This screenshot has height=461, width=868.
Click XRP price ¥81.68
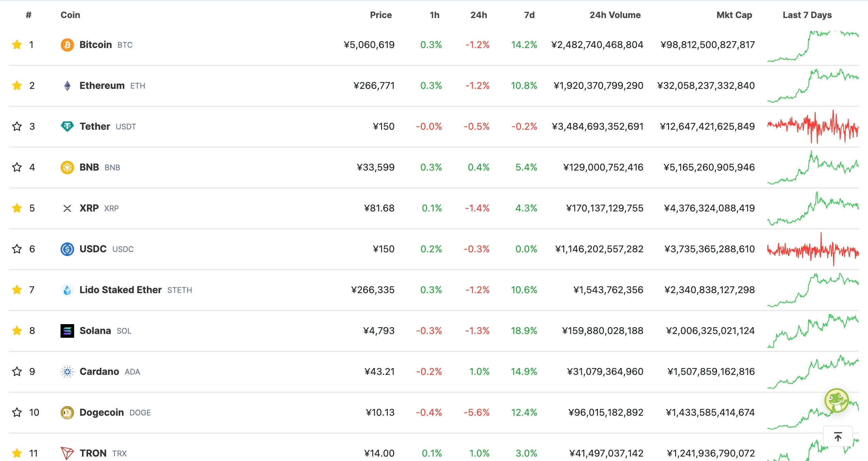click(379, 208)
